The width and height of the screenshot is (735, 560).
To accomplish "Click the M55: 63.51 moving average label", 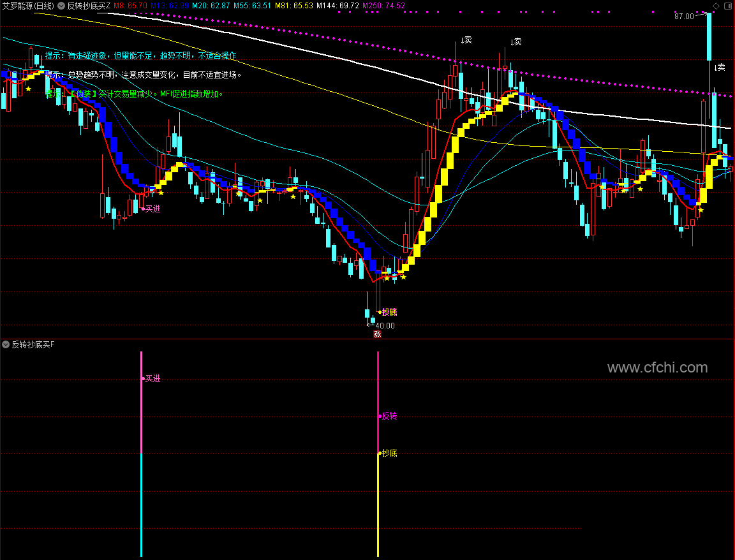I will click(x=252, y=6).
